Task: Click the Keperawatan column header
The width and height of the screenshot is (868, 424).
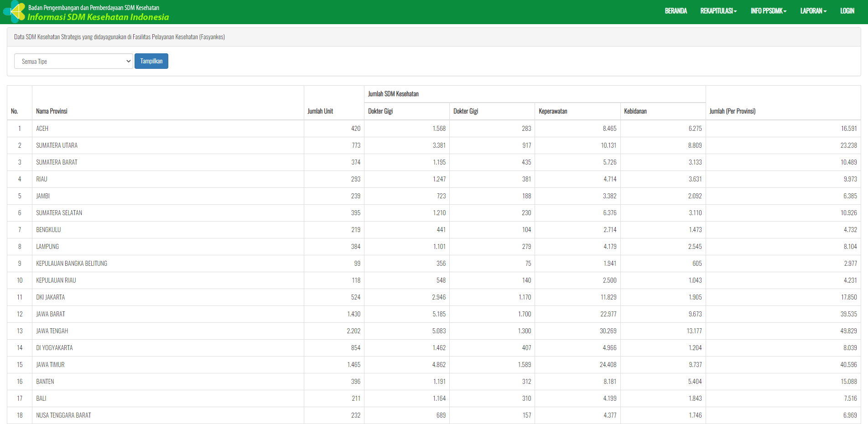Action: [553, 111]
